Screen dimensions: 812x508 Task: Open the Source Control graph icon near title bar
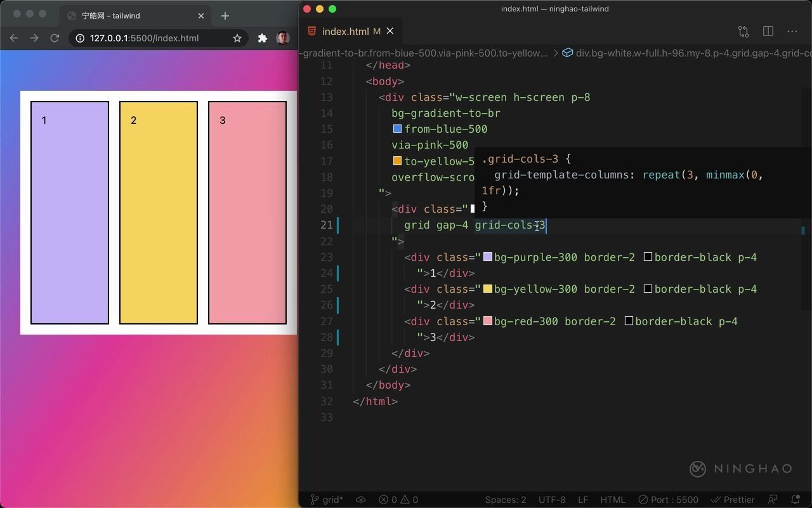coord(743,31)
